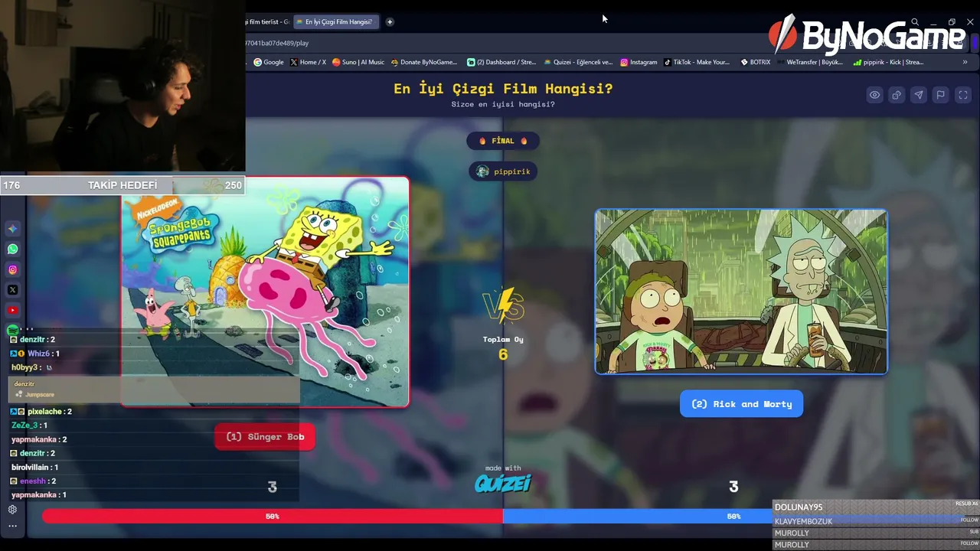Viewport: 980px width, 551px height.
Task: Vote for (1) Sünger Bob button
Action: click(x=265, y=437)
